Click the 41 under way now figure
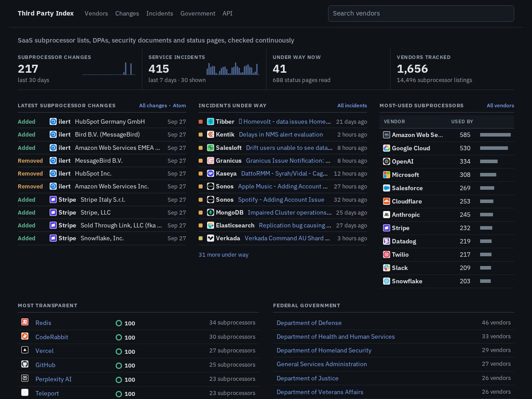The height and width of the screenshot is (399, 532). [x=280, y=69]
